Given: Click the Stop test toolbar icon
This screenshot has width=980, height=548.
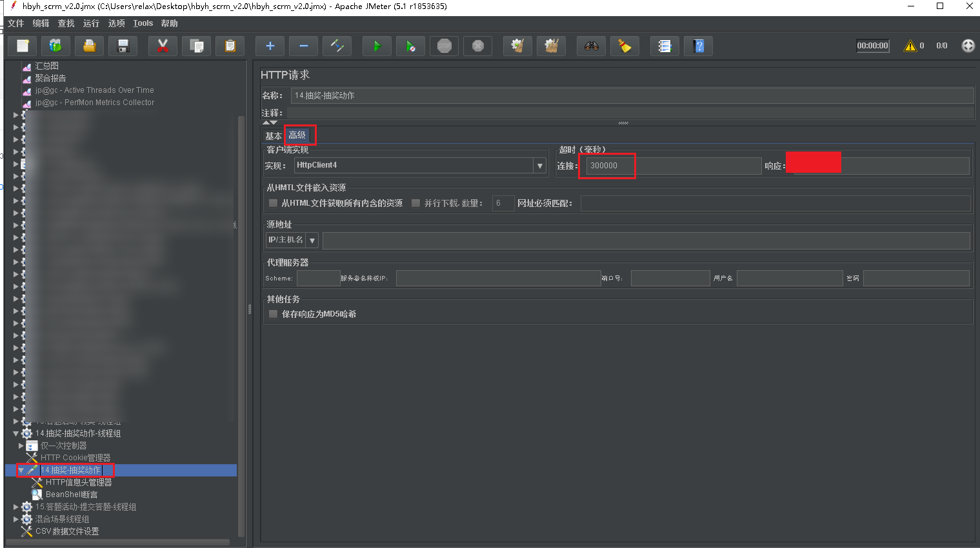Looking at the screenshot, I should pos(445,46).
